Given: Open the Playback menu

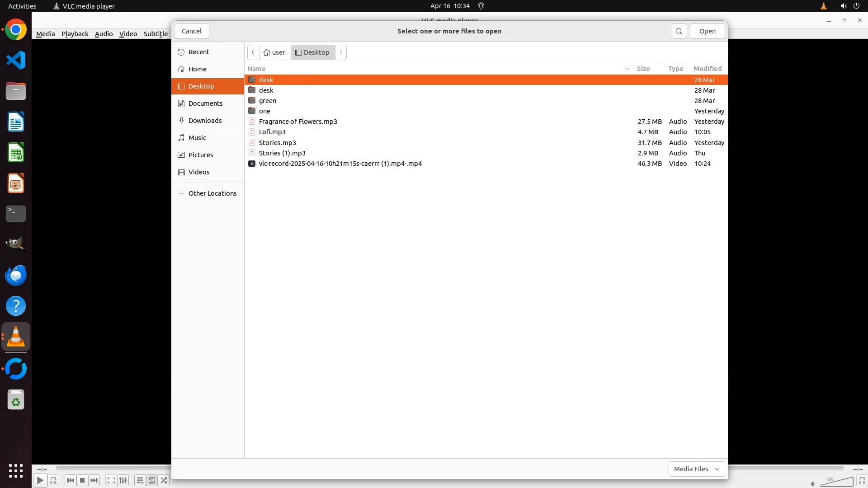Looking at the screenshot, I should 75,34.
